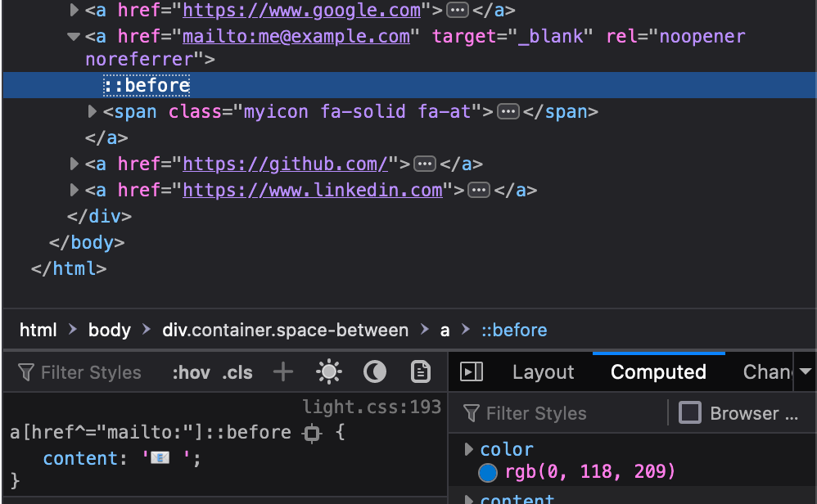Screen dimensions: 817x504
Task: Open the sidebar tabs overflow dropdown
Action: click(x=805, y=371)
